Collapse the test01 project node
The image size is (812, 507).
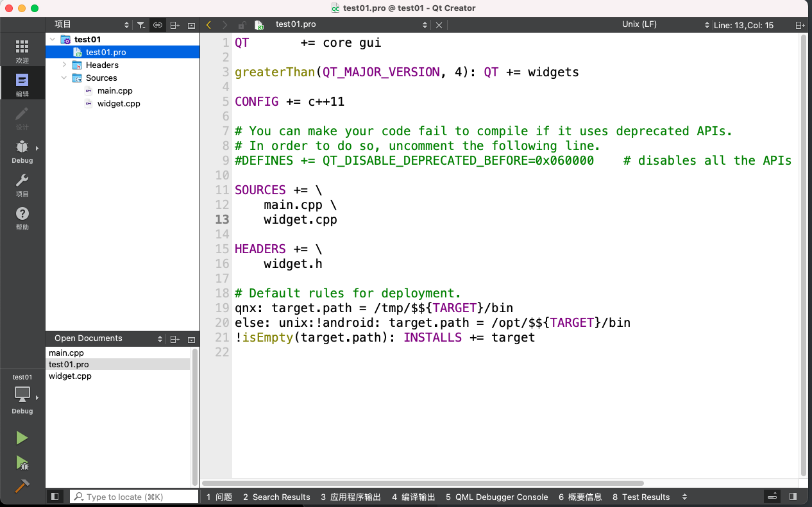point(53,40)
